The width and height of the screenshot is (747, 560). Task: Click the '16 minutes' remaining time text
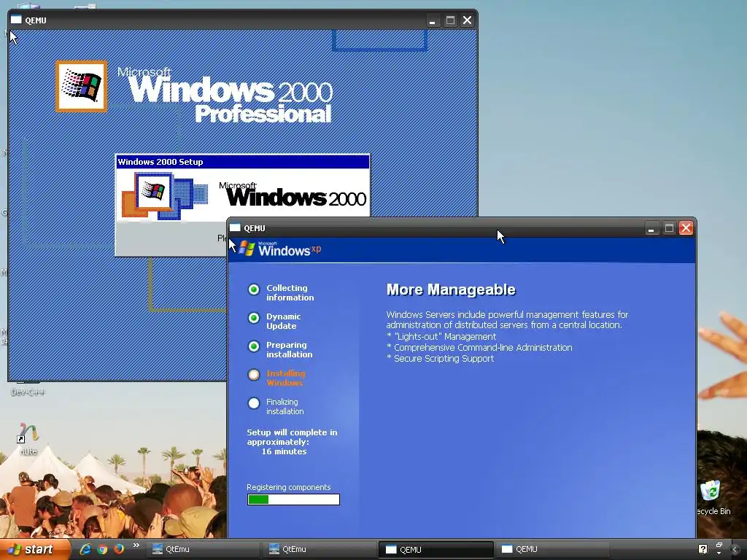tap(284, 451)
